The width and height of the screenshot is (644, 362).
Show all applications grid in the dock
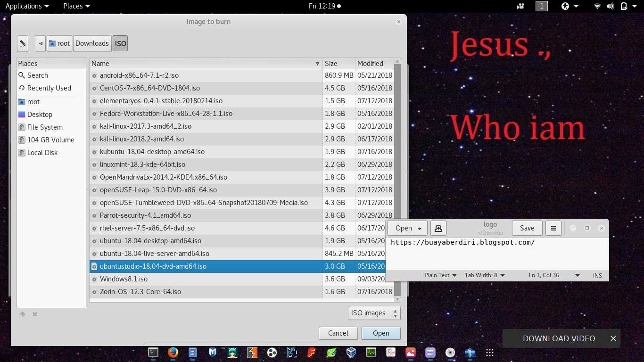click(490, 352)
